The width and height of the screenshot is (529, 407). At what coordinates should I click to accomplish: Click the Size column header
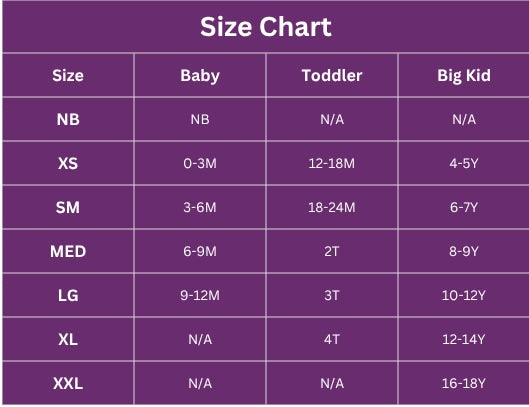tap(68, 76)
